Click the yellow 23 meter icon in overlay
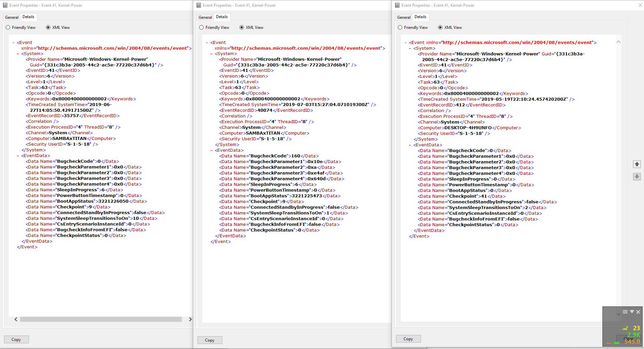 [625, 328]
